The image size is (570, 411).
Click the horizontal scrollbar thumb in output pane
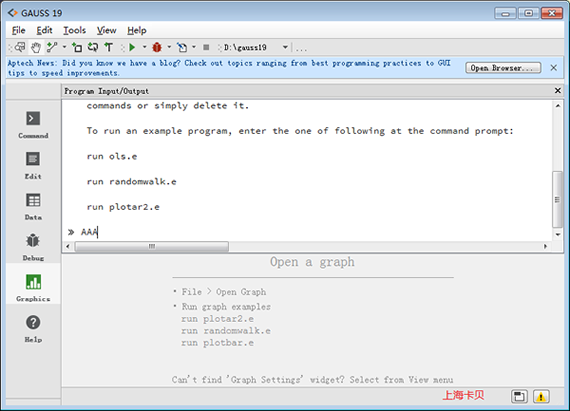(x=152, y=246)
